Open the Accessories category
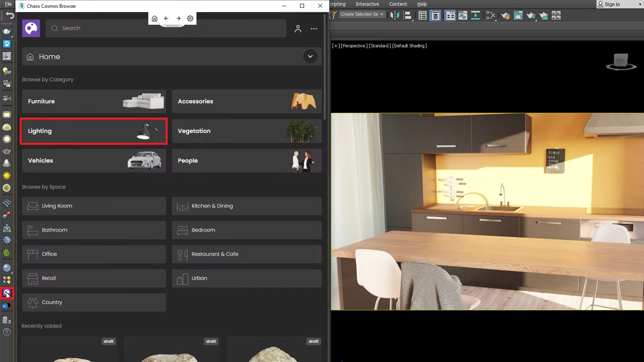Image resolution: width=644 pixels, height=362 pixels. pos(247,101)
